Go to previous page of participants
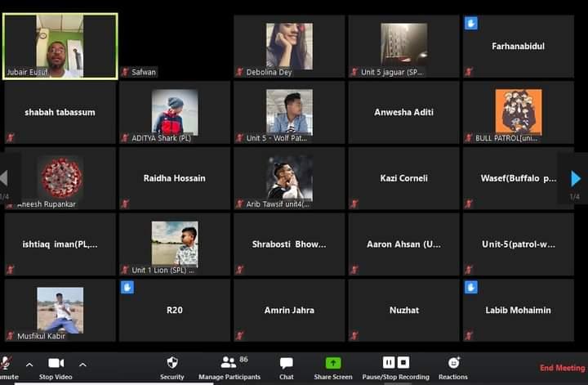588x385 pixels. (5, 178)
